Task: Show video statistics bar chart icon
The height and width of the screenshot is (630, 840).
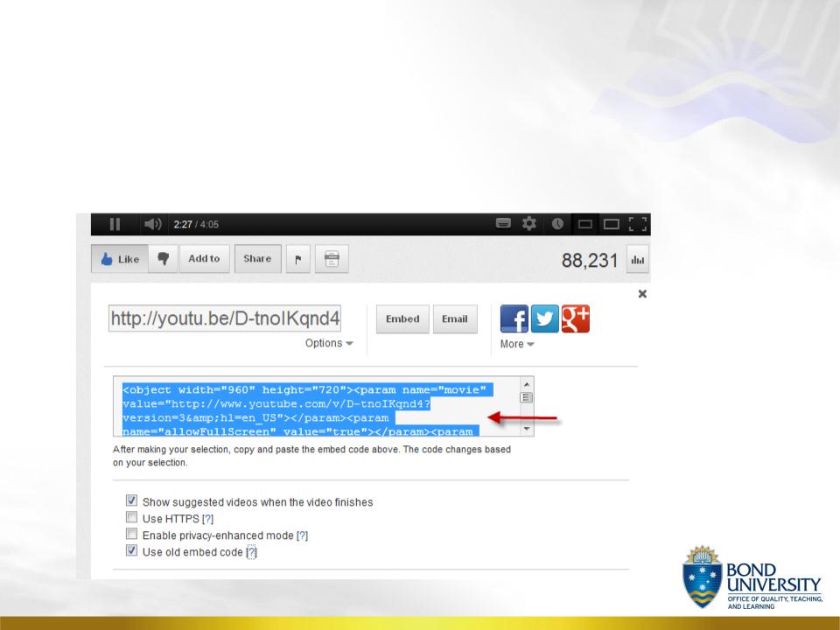Action: (638, 260)
